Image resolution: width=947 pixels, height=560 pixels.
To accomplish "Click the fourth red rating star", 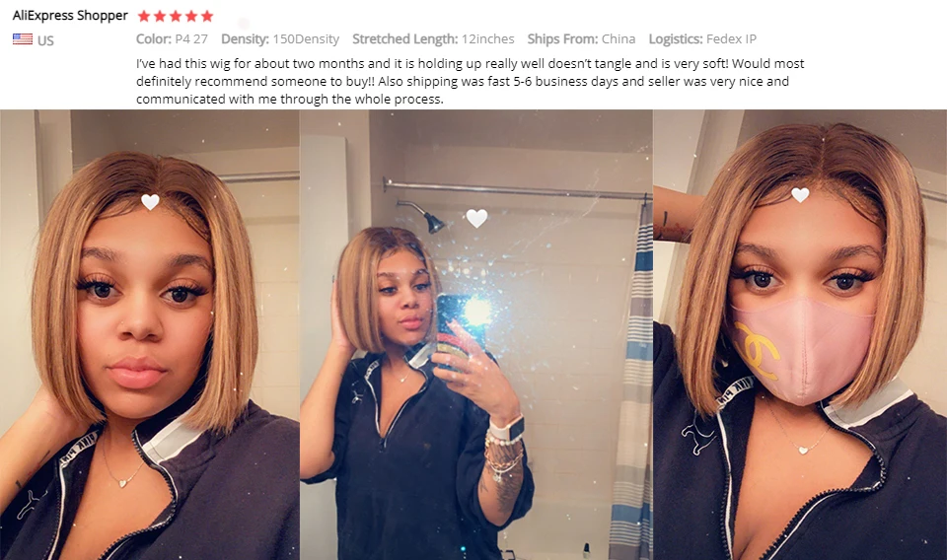I will (190, 16).
